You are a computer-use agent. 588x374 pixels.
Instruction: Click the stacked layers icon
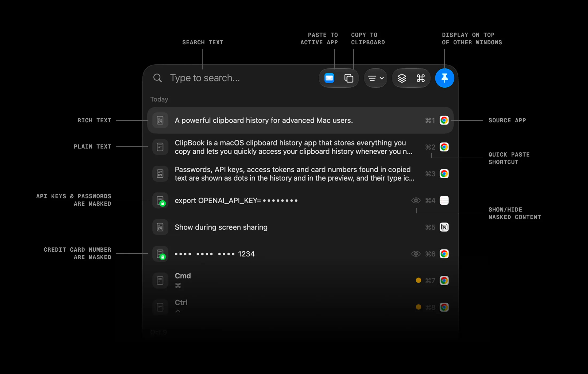(x=402, y=78)
